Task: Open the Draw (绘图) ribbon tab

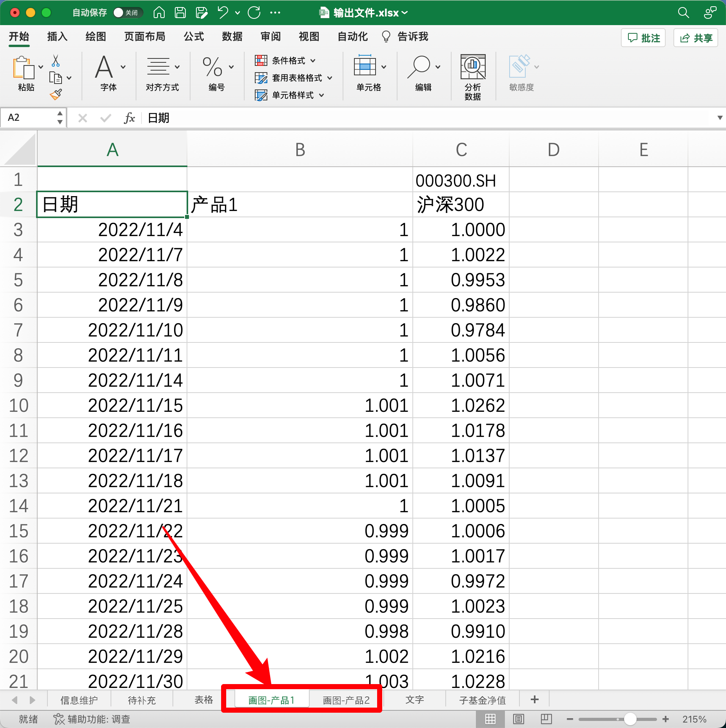Action: pos(96,36)
